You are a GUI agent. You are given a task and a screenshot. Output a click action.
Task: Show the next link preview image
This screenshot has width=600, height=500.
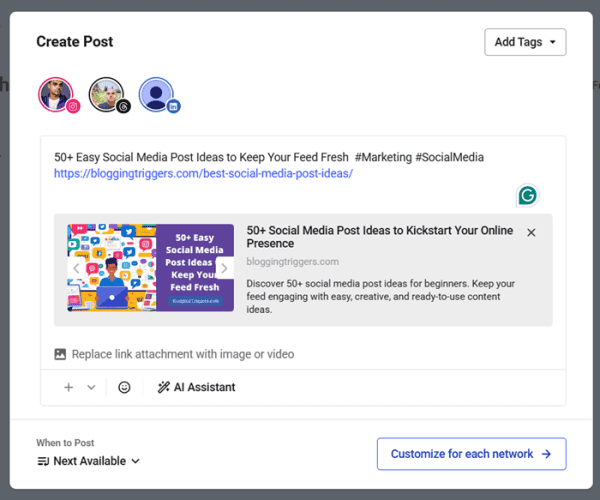(x=224, y=268)
